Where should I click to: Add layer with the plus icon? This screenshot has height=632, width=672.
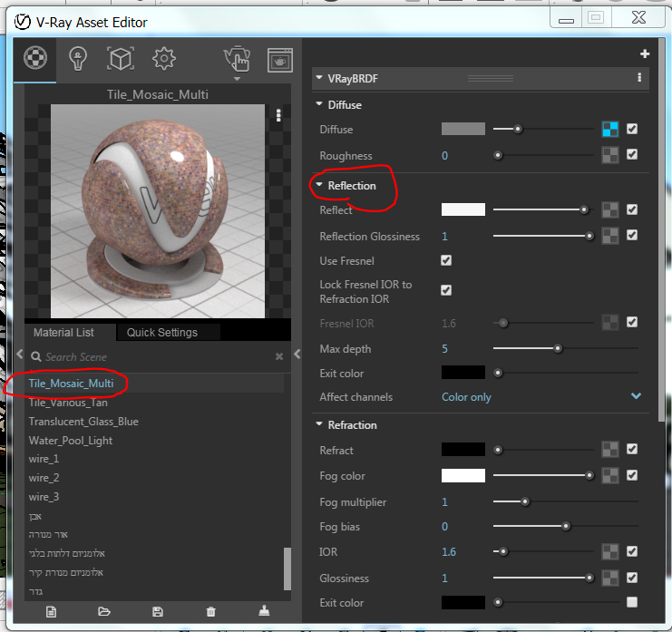pyautogui.click(x=645, y=53)
